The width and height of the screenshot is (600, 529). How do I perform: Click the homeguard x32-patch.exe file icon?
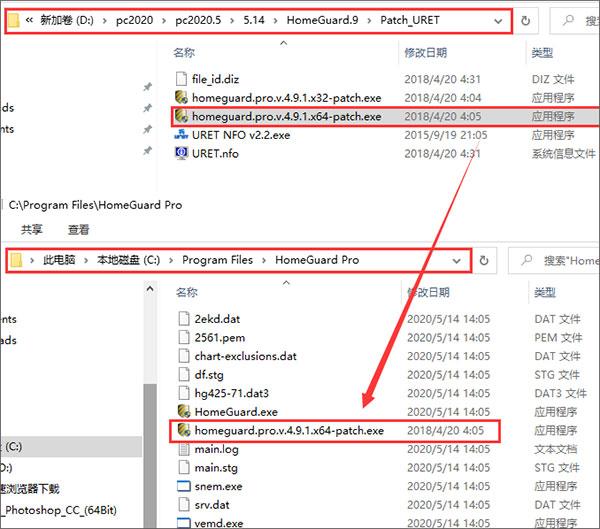click(x=181, y=98)
